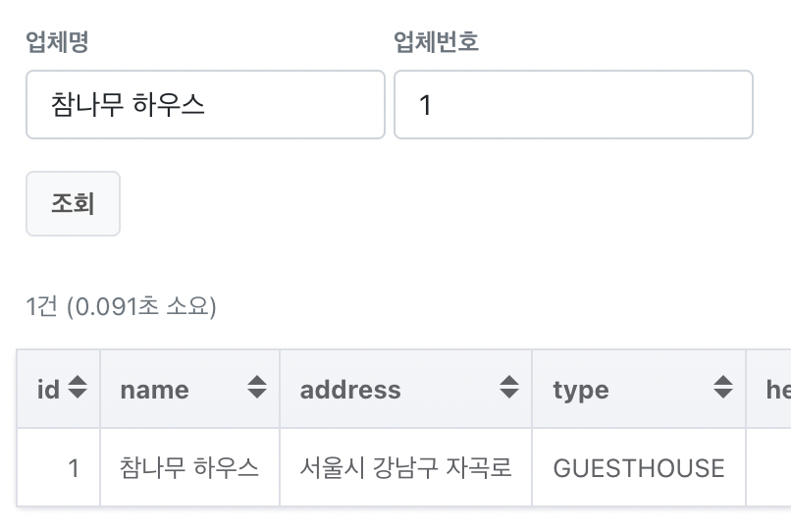Viewport: 791px width, 532px height.
Task: Select the 서울시 강남구 자곡로 address cell
Action: tap(405, 468)
